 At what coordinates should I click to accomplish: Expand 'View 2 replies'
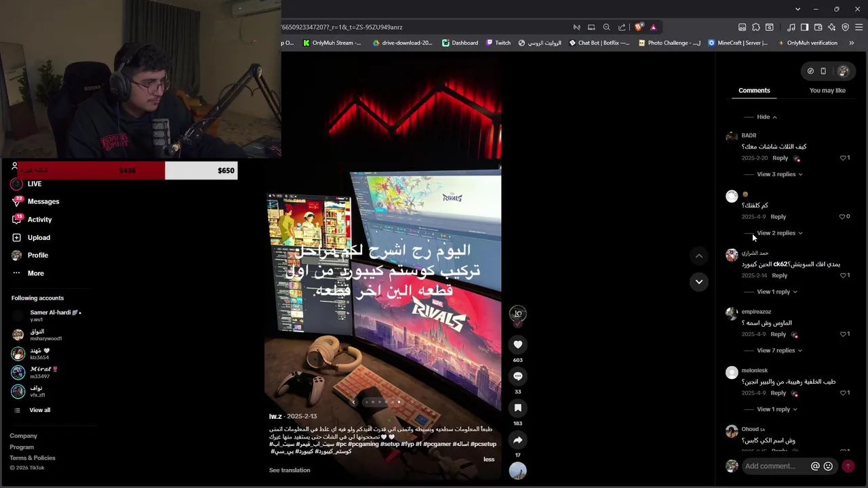tap(779, 233)
